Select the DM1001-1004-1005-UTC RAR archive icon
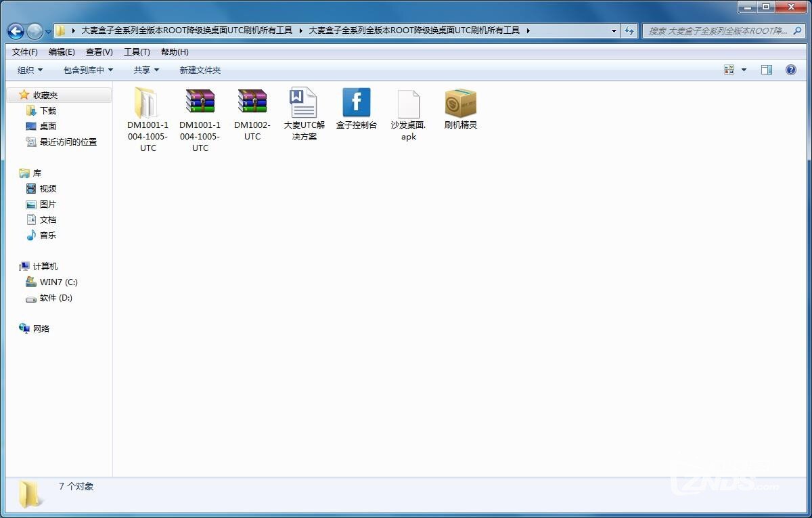Image resolution: width=812 pixels, height=518 pixels. coord(200,102)
